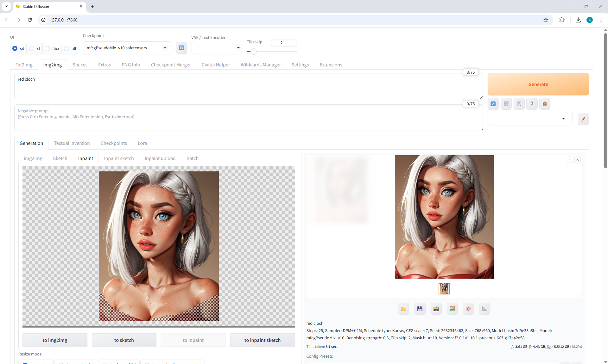
Task: Click the blue arrow read-parameters icon
Action: 493,104
